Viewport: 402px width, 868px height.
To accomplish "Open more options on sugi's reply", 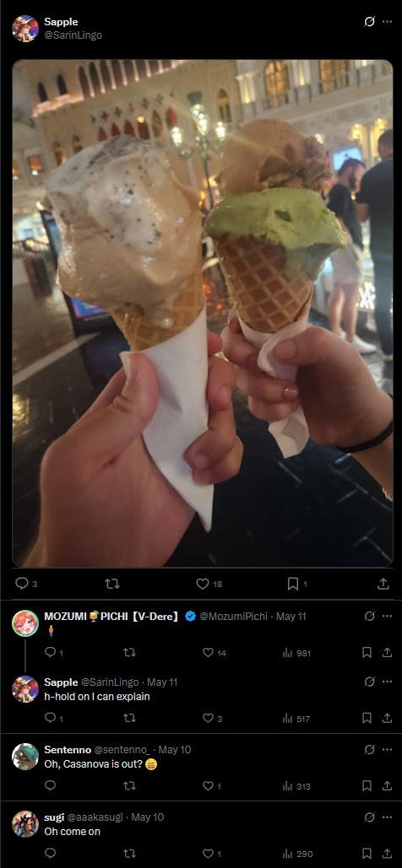I will 387,817.
